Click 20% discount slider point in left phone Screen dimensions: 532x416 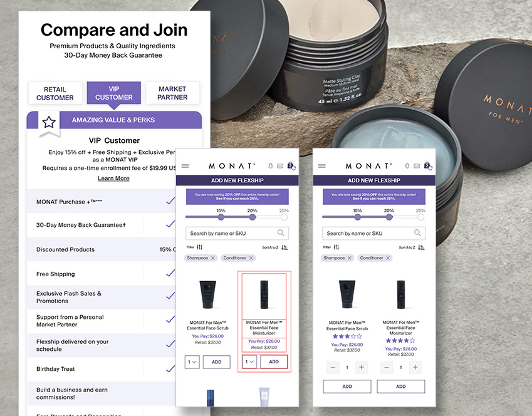pyautogui.click(x=253, y=217)
